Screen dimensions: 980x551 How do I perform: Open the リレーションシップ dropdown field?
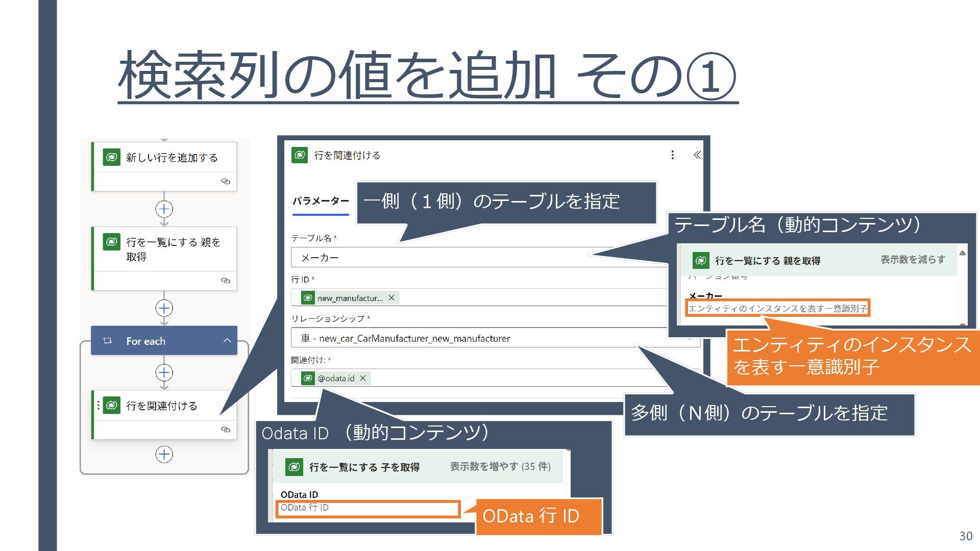459,338
